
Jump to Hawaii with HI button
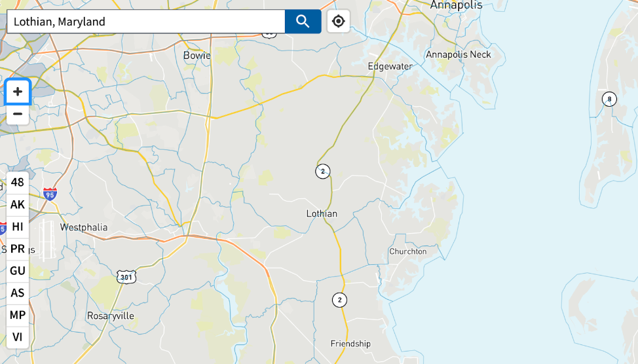click(x=18, y=227)
